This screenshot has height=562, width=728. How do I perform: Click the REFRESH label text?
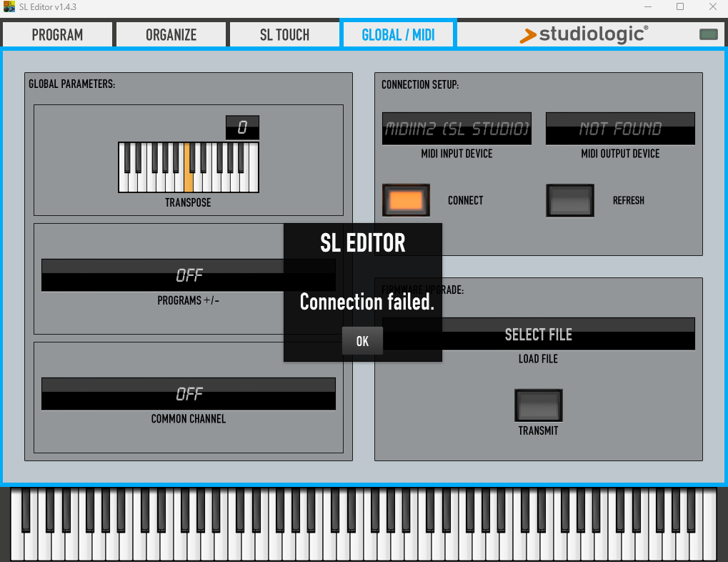[x=628, y=200]
